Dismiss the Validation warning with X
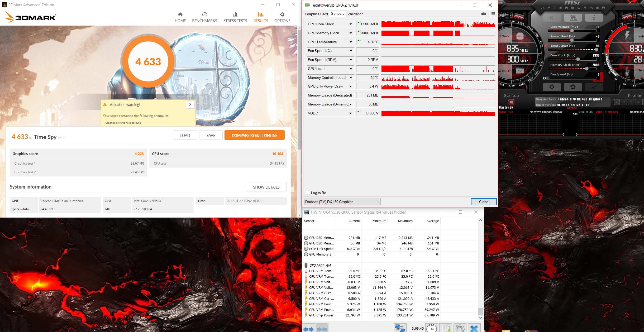The image size is (644, 332). tap(190, 104)
